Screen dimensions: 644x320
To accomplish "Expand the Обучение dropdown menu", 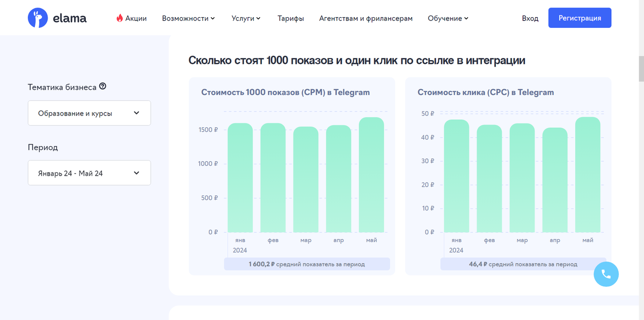I will [x=448, y=18].
